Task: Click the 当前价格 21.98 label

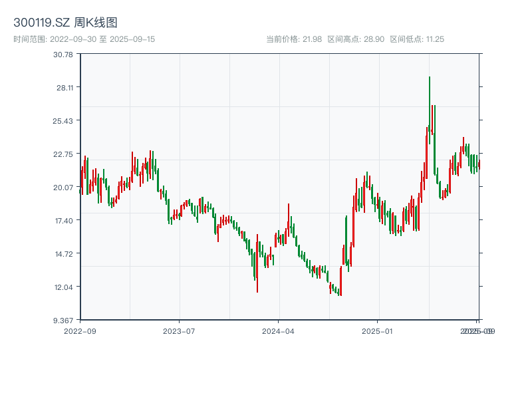Action: pos(294,39)
